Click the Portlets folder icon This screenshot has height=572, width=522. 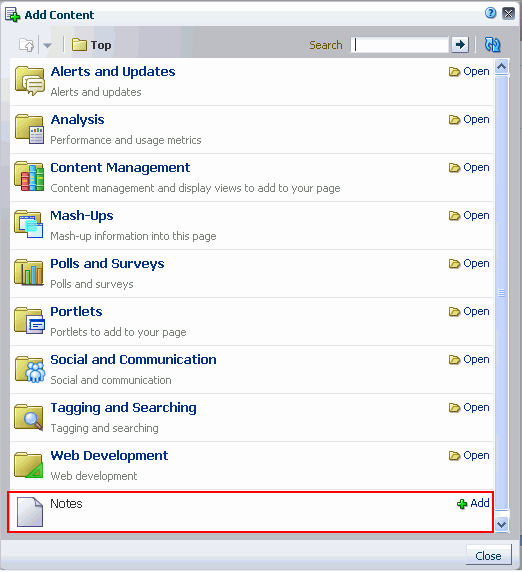[x=30, y=320]
